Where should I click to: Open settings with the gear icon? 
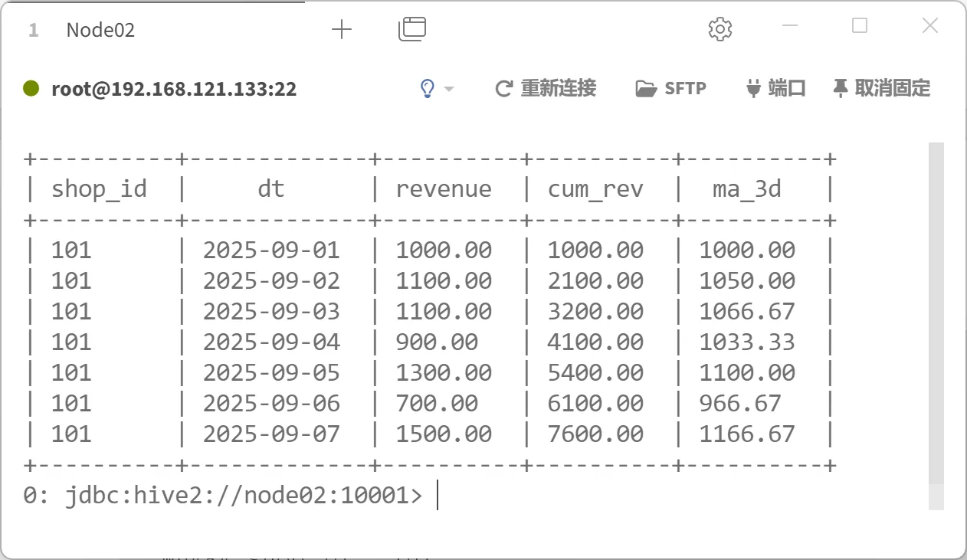pyautogui.click(x=720, y=30)
